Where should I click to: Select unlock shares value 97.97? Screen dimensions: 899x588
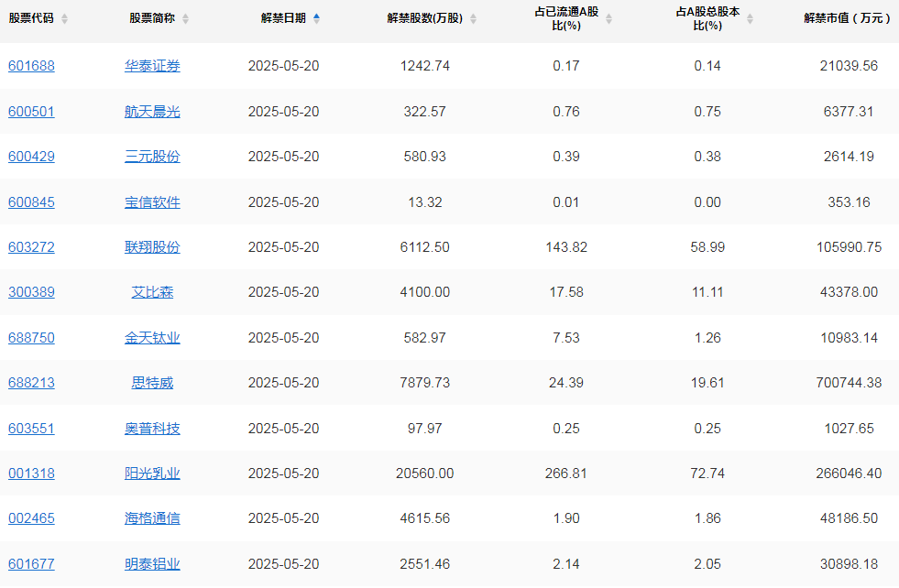click(425, 428)
